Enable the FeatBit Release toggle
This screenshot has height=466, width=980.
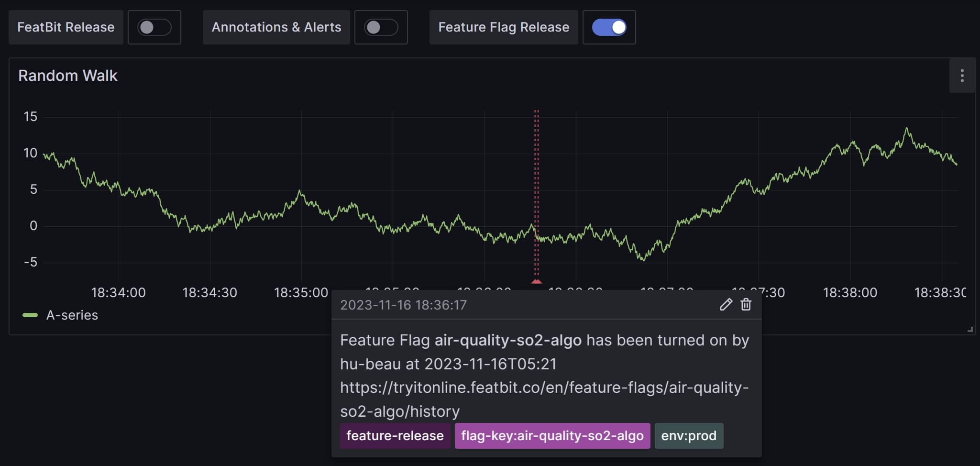click(154, 27)
